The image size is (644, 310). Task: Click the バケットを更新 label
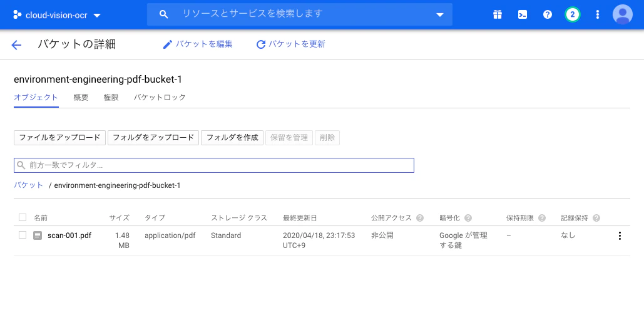(297, 44)
